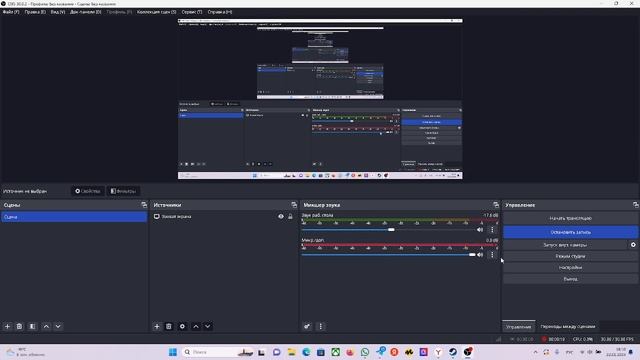Open source Свойства button above the docks

[x=88, y=191]
